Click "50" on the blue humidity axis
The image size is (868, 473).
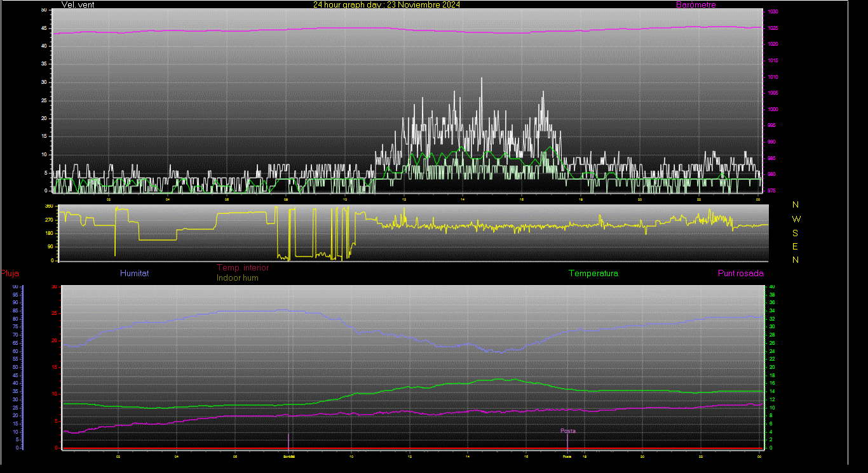coord(15,367)
